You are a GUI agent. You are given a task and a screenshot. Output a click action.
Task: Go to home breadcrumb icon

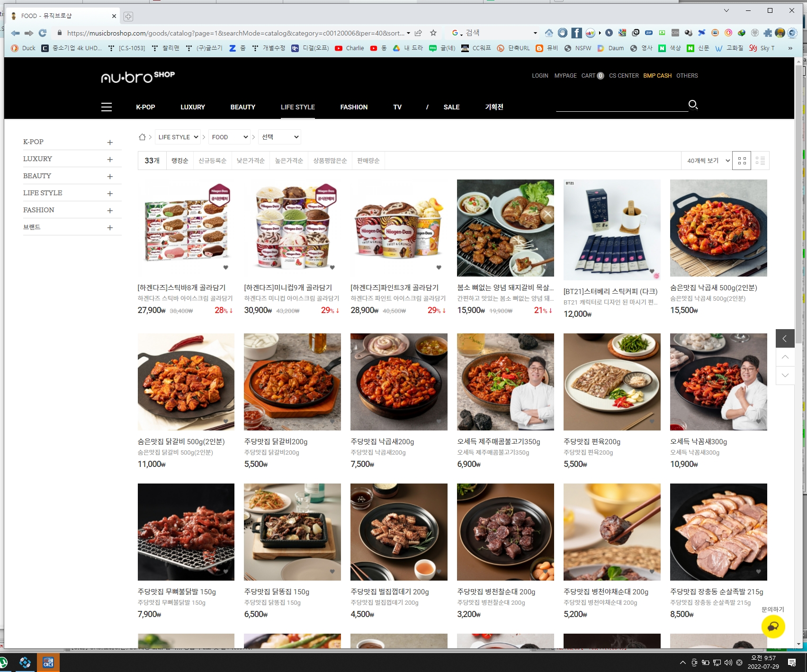pos(142,137)
